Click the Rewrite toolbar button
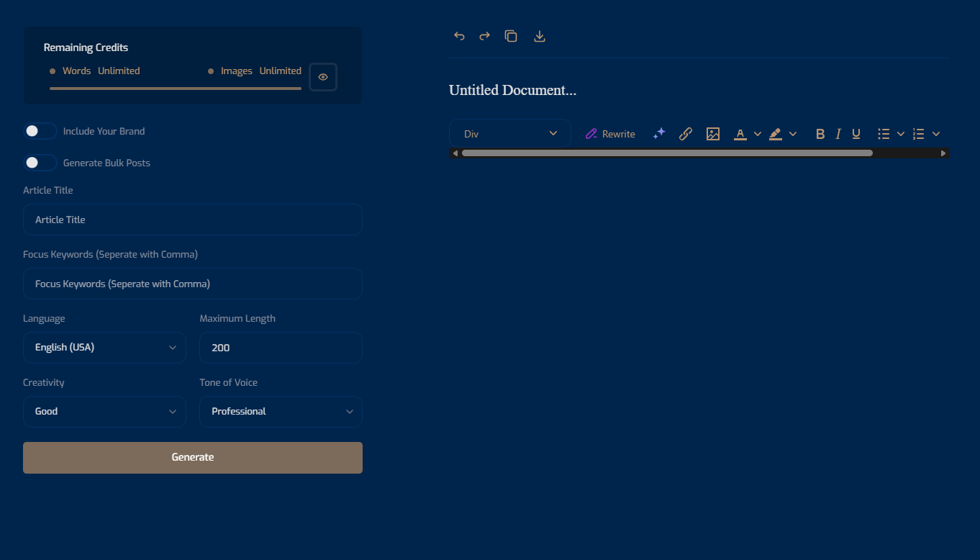The height and width of the screenshot is (560, 980). [610, 134]
